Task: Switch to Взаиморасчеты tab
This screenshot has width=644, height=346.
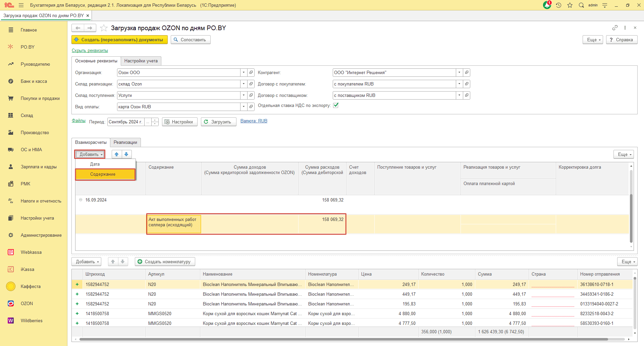Action: pos(91,142)
